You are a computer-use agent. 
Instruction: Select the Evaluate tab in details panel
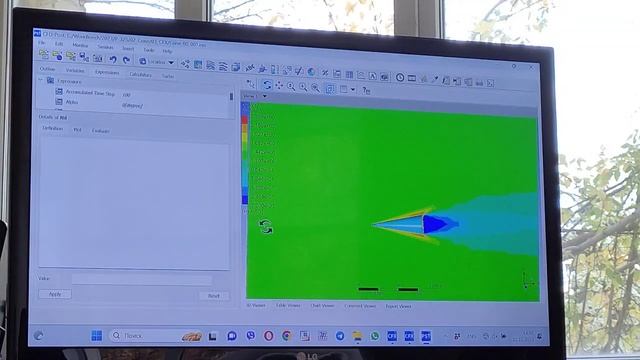[100, 131]
